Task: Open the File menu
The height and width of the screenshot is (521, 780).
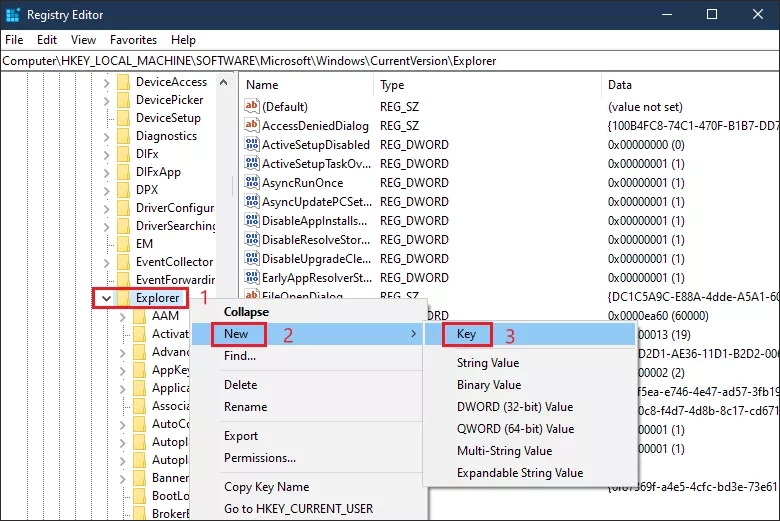Action: 14,40
